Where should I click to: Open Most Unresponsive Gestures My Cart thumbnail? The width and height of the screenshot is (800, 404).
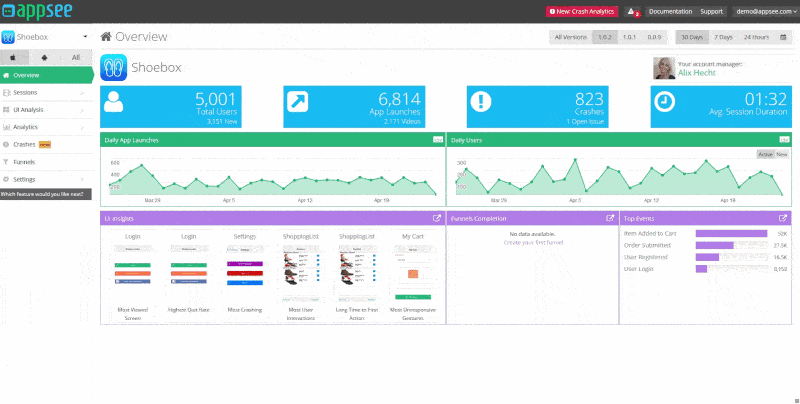pos(413,273)
